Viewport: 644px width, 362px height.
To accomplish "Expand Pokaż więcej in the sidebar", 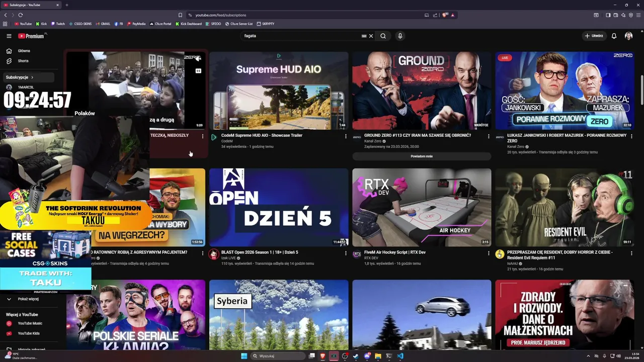I will click(28, 299).
